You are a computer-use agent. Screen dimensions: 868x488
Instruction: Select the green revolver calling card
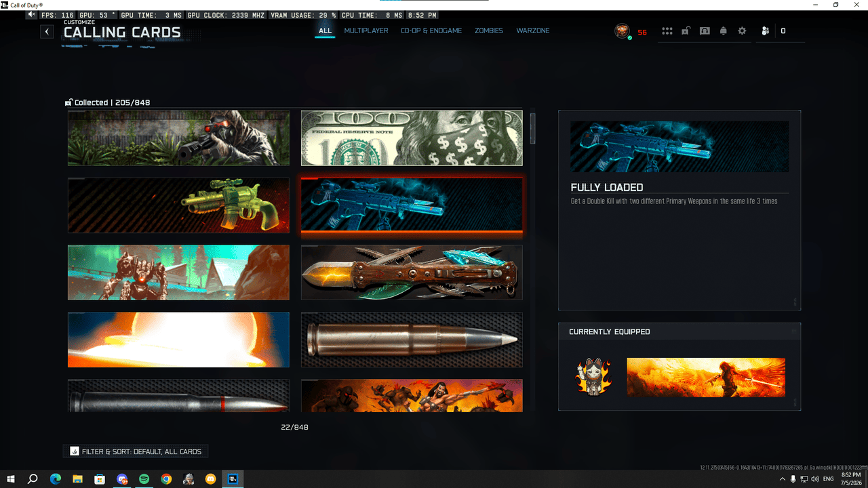178,205
